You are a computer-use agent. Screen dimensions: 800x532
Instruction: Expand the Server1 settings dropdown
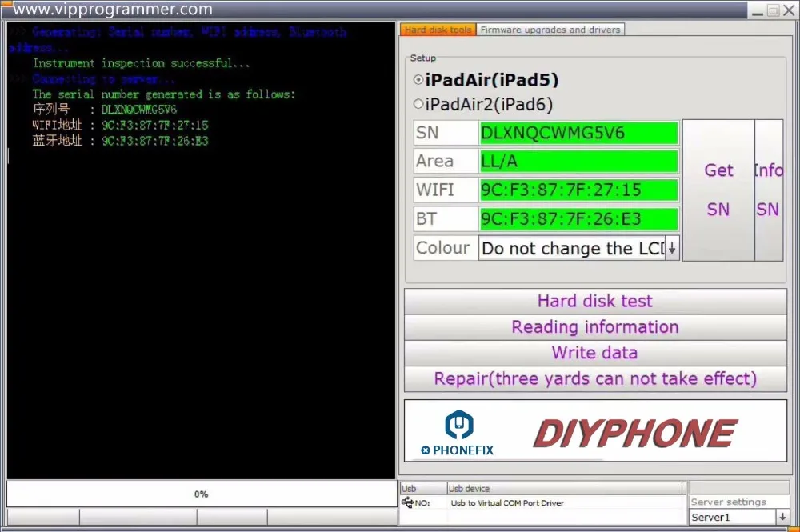click(x=782, y=518)
